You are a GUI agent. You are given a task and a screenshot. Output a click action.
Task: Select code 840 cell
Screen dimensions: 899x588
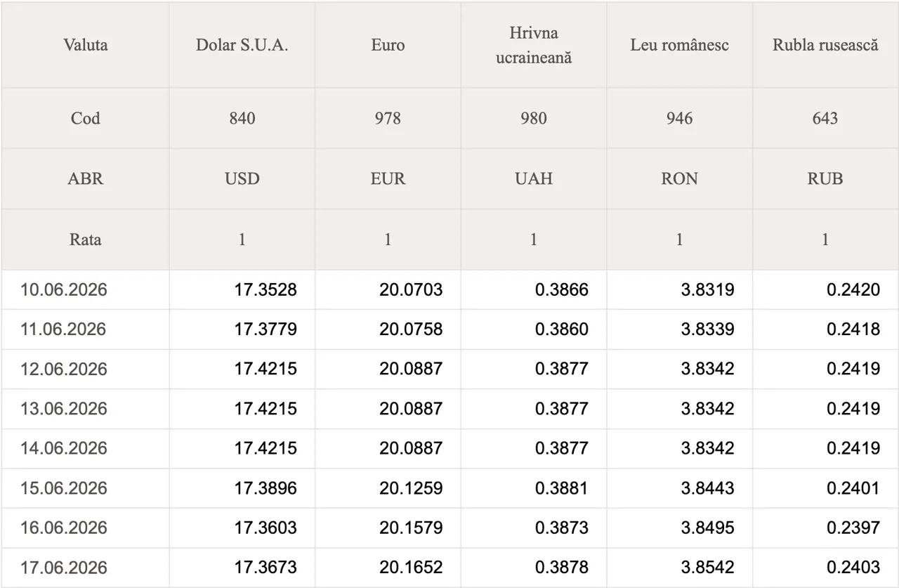pos(242,118)
